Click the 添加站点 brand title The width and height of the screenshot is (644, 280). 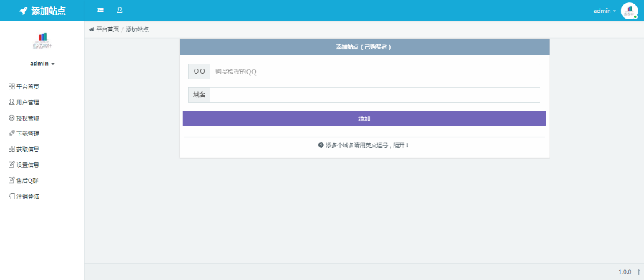tap(49, 11)
